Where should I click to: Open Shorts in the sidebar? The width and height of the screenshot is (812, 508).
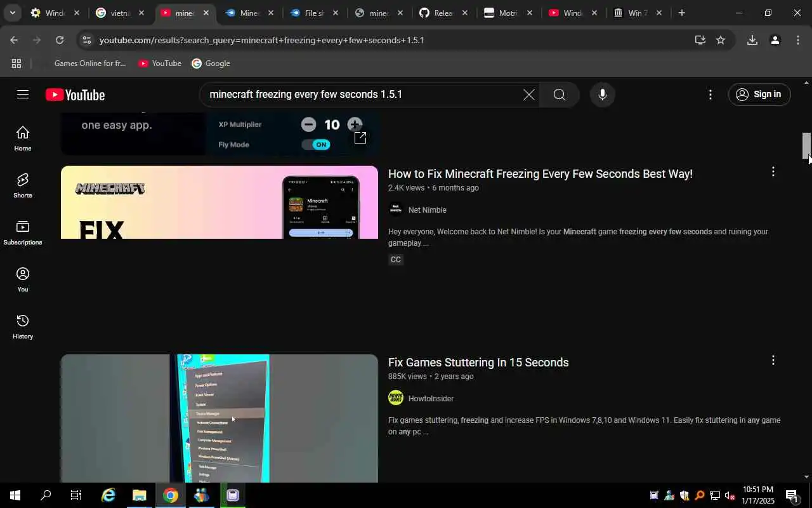(x=23, y=185)
